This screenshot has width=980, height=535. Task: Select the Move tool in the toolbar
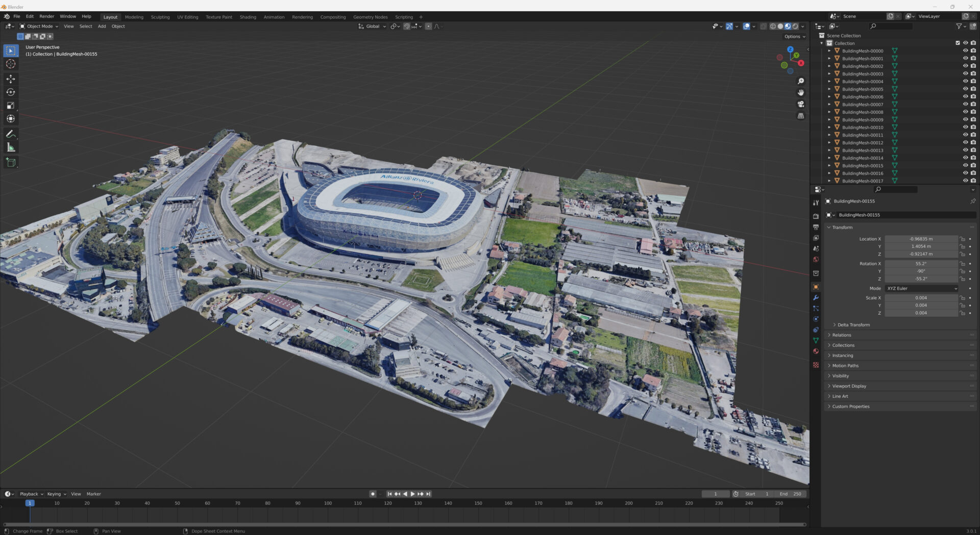coord(11,79)
